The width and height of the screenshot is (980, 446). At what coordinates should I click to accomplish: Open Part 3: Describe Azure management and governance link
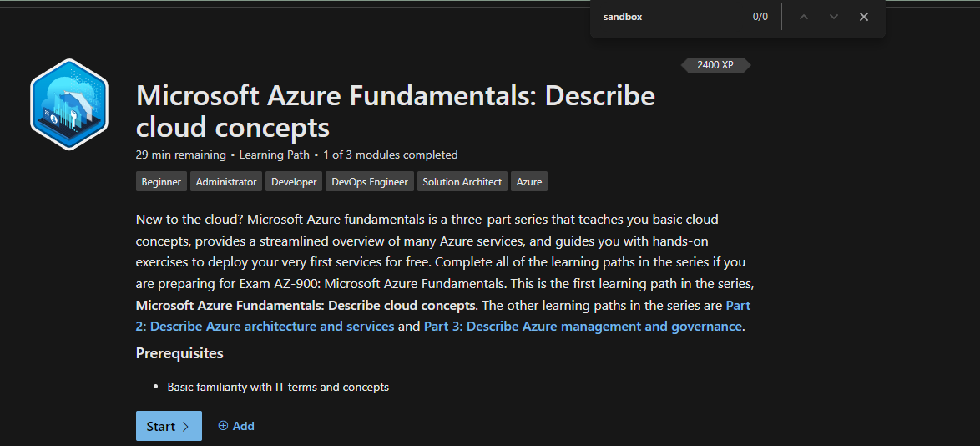click(583, 326)
